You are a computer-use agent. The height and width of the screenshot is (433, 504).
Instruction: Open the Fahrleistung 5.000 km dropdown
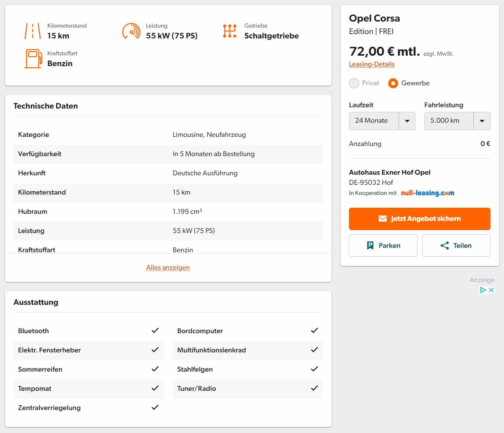coord(457,121)
